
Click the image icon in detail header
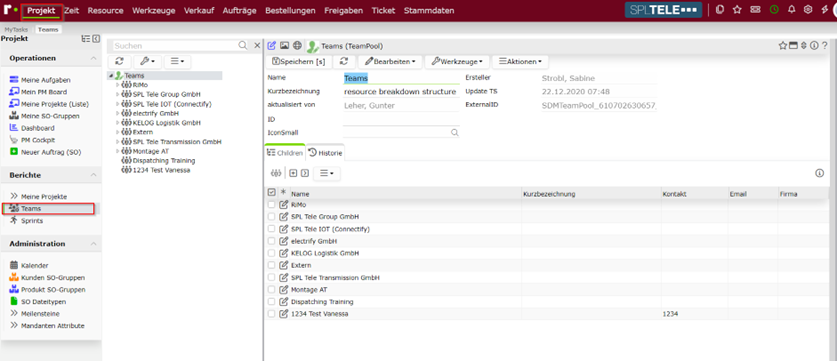[x=285, y=45]
